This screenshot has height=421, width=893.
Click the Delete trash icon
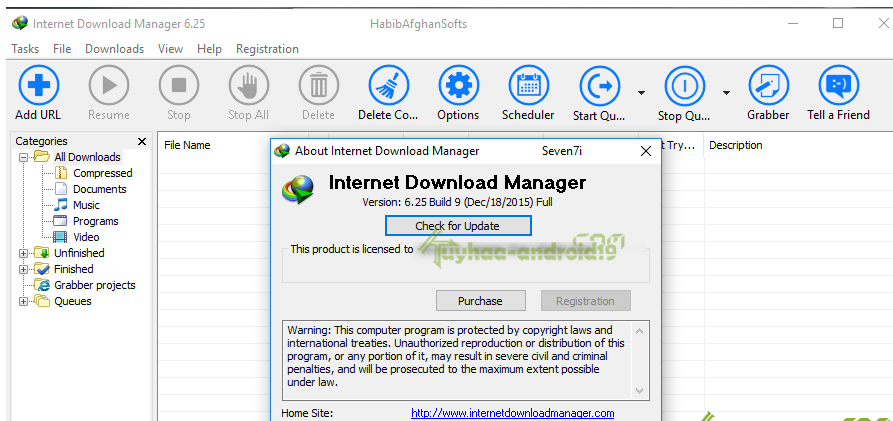pos(318,85)
